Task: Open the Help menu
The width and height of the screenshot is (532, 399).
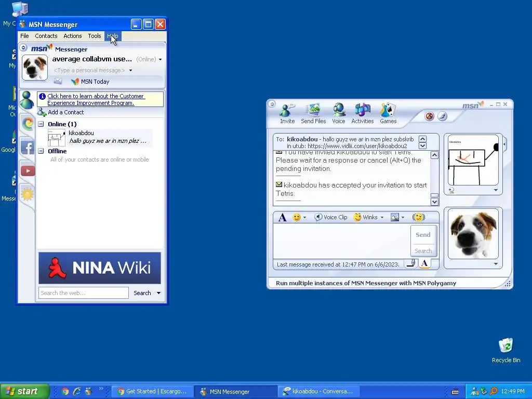Action: pyautogui.click(x=112, y=36)
